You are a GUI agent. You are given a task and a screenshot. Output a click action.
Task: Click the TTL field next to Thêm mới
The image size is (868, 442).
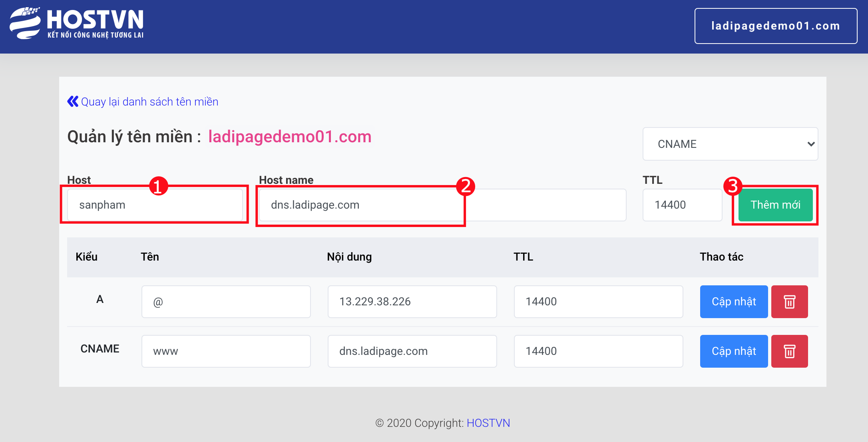tap(682, 205)
